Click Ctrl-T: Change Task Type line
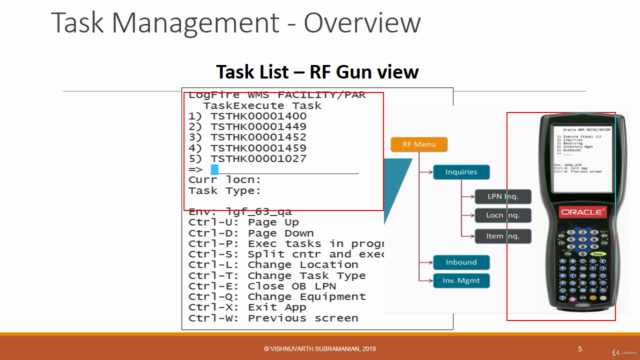 tap(277, 276)
